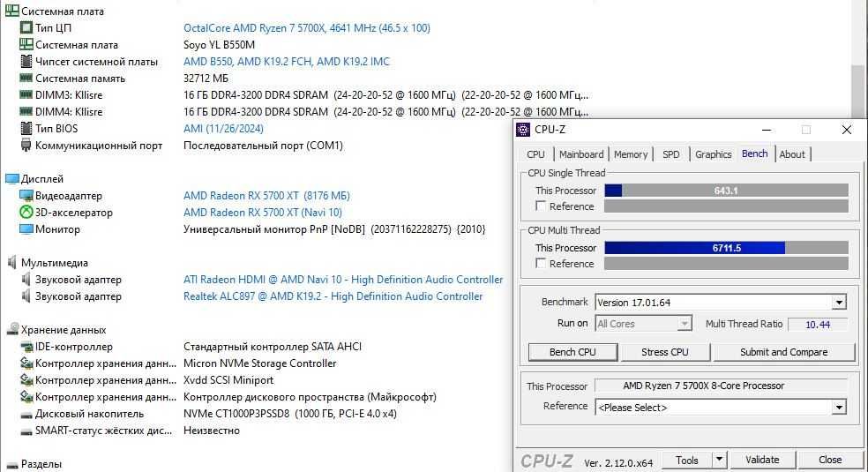Image resolution: width=868 pixels, height=472 pixels.
Task: Switch to the Memory tab
Action: [631, 154]
